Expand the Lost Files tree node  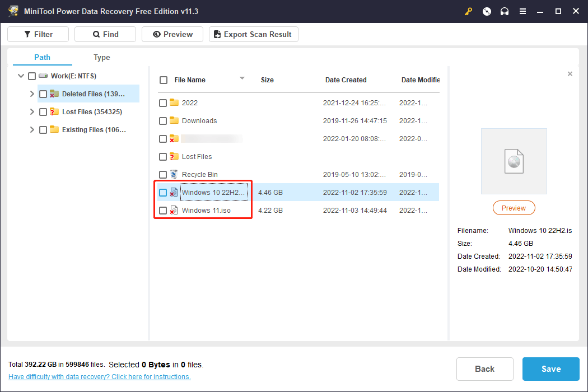(x=32, y=112)
